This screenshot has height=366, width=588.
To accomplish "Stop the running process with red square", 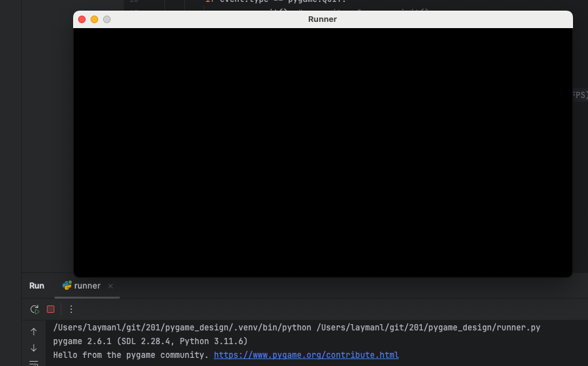I will click(51, 309).
